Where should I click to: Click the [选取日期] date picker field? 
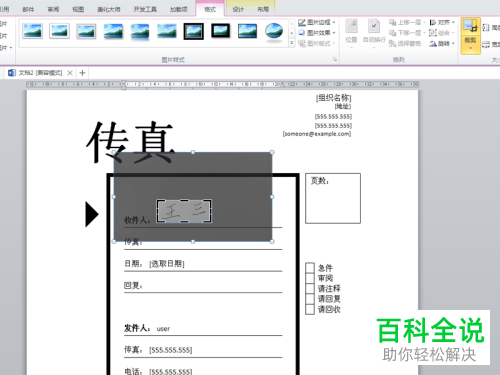click(167, 264)
